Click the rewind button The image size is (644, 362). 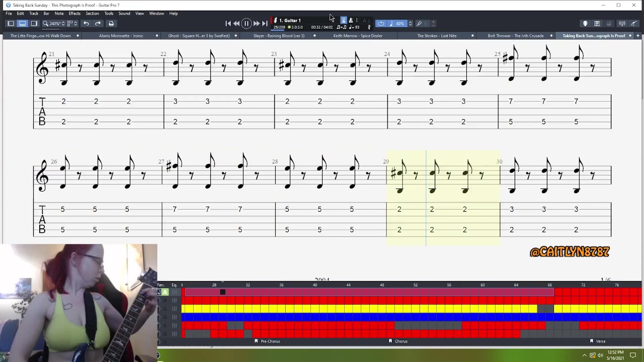[x=236, y=24]
